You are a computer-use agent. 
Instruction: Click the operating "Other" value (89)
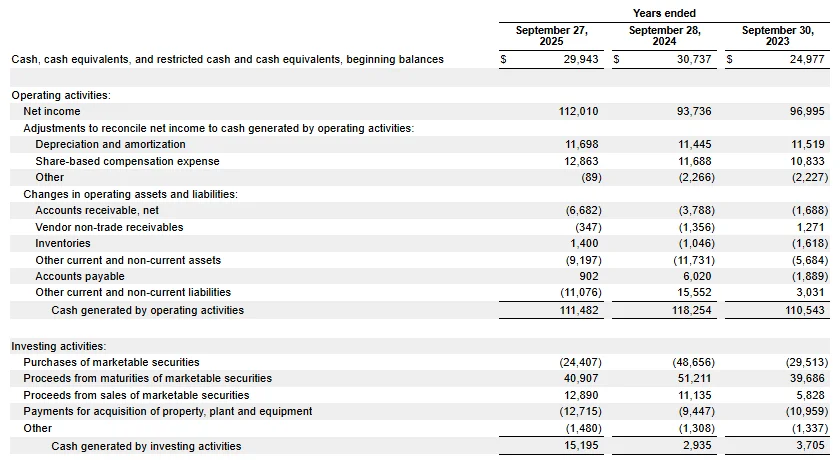(591, 177)
